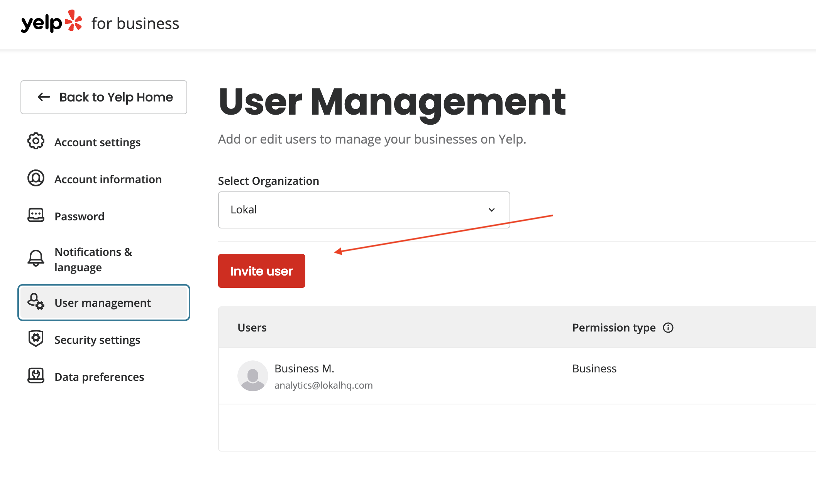The width and height of the screenshot is (816, 504).
Task: Click the Permission type info icon
Action: (668, 328)
